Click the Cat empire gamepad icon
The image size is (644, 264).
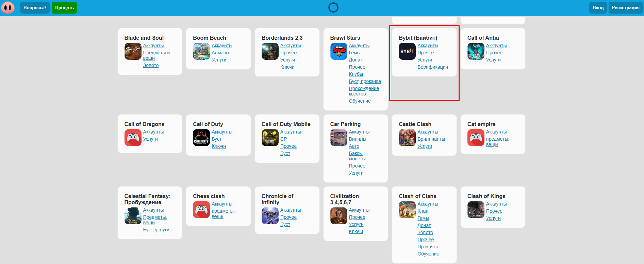click(476, 138)
